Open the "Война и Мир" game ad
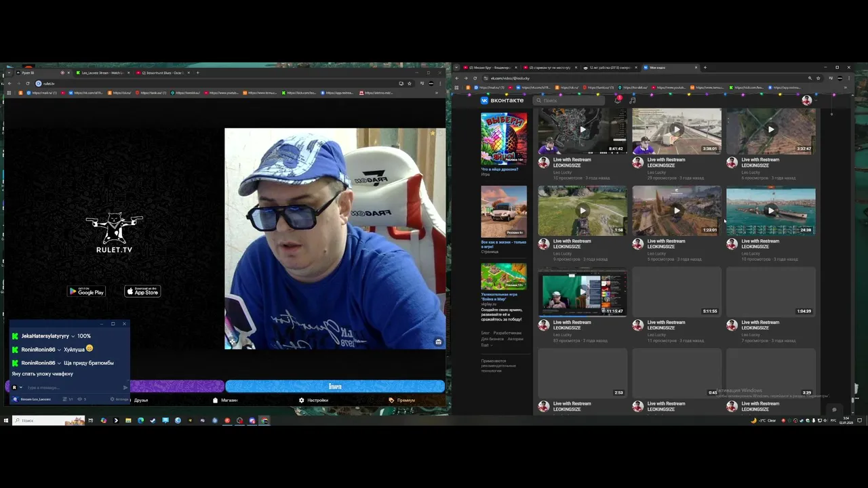 pos(504,277)
